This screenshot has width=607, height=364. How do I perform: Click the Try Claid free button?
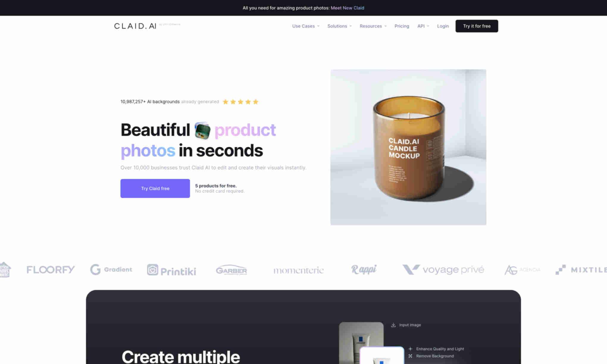155,188
